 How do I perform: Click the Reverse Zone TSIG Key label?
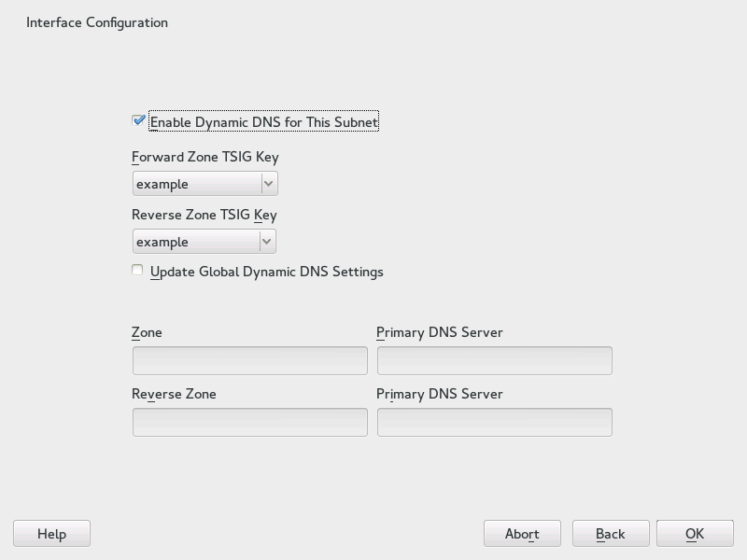point(204,215)
